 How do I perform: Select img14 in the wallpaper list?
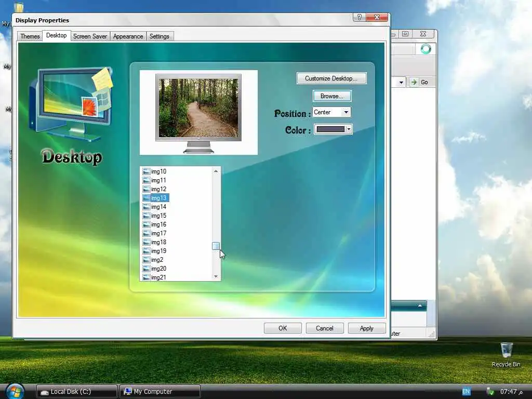coord(158,207)
